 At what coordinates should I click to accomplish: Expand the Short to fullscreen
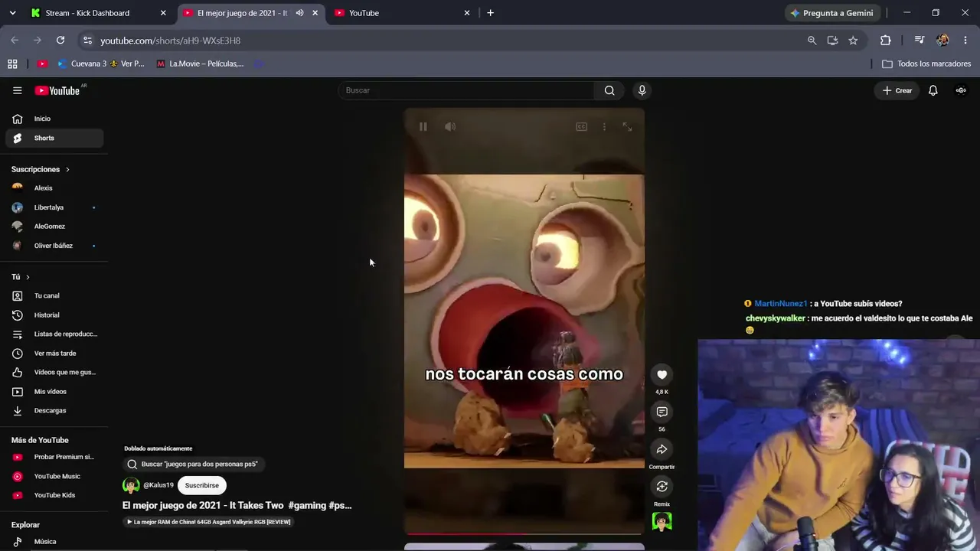coord(627,127)
